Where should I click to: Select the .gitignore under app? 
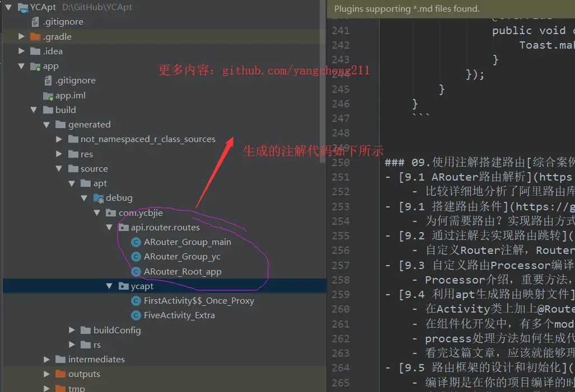(75, 81)
